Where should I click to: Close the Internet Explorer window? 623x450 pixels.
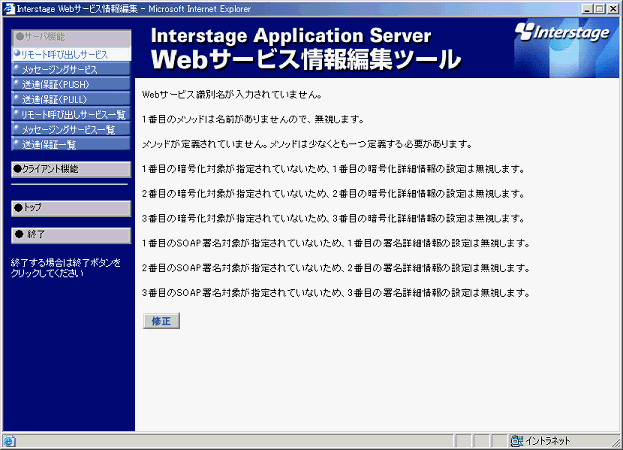613,9
